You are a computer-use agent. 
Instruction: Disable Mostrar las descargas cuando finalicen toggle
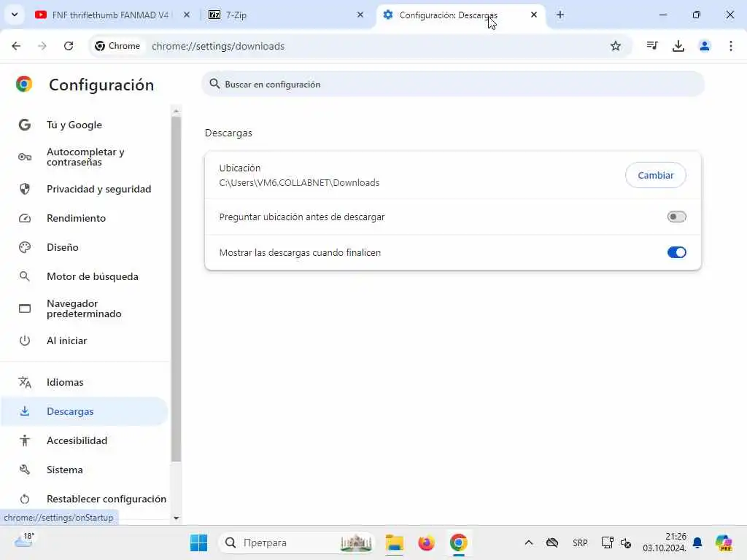point(676,252)
